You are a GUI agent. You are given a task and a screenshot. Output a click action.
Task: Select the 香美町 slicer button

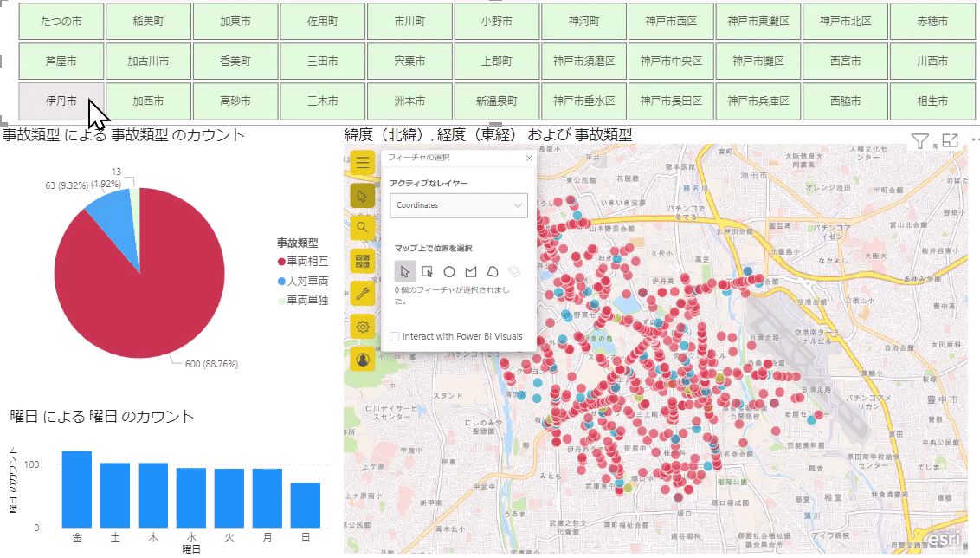pos(235,62)
